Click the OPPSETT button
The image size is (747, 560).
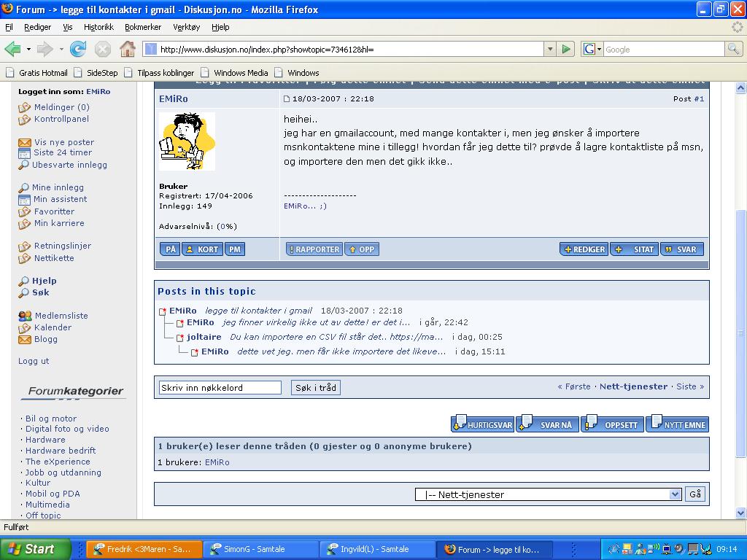coord(613,424)
